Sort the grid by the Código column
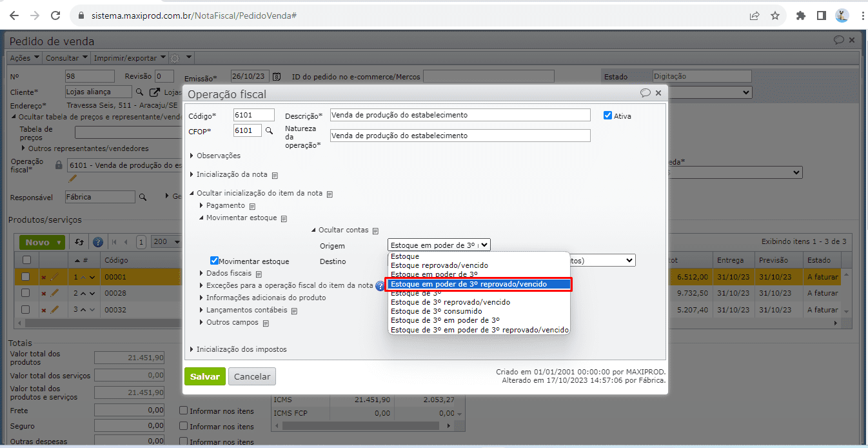Image resolution: width=868 pixels, height=448 pixels. click(117, 260)
